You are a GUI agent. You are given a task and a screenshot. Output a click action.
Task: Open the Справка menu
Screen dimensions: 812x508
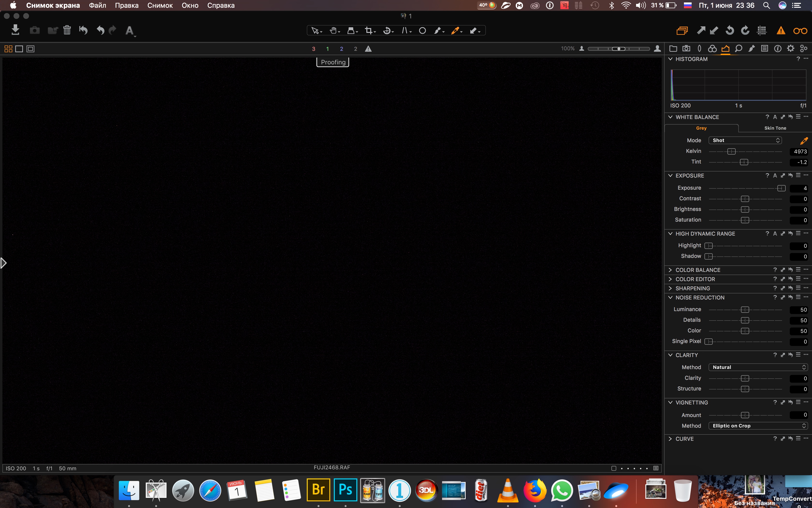click(x=221, y=5)
